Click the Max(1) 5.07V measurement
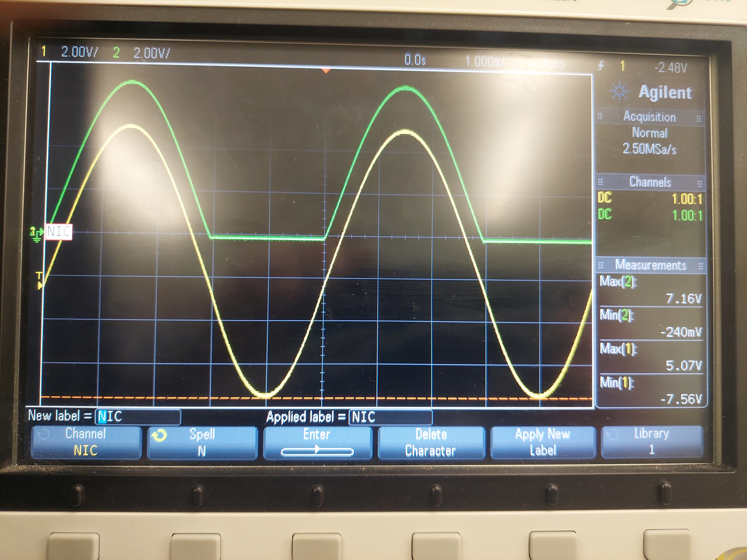Screen dimensions: 747x560 tap(651, 358)
